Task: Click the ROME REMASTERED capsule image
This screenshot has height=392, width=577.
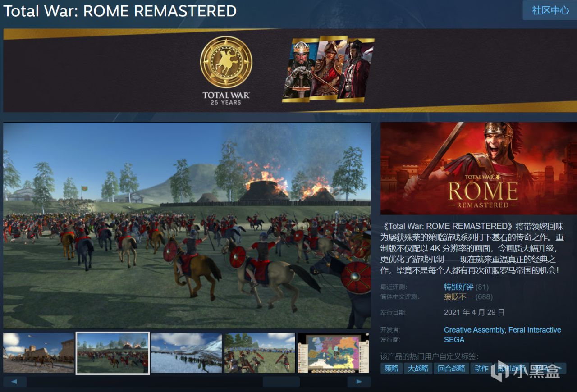Action: pos(479,169)
